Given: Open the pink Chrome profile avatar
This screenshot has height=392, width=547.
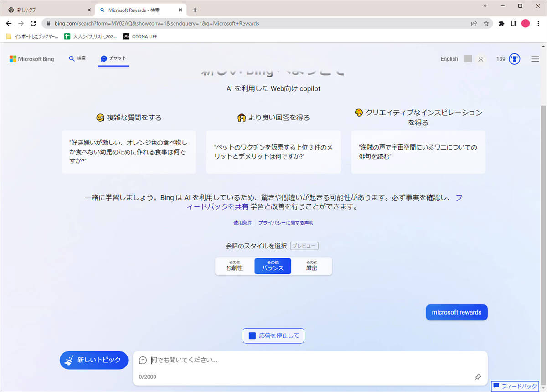Looking at the screenshot, I should (526, 23).
